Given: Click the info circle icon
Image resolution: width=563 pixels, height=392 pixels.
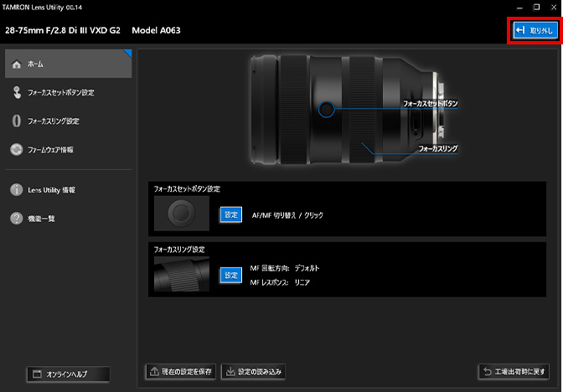Looking at the screenshot, I should pos(17,189).
